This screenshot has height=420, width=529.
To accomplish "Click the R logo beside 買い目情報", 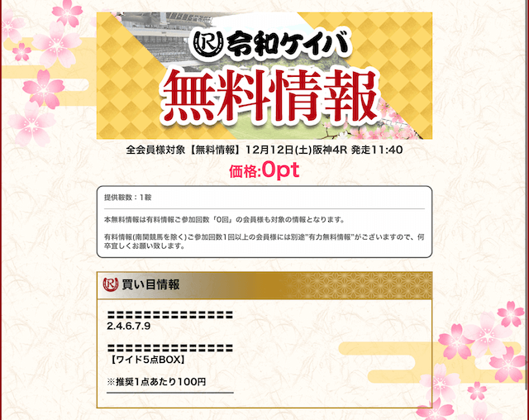I will (110, 284).
